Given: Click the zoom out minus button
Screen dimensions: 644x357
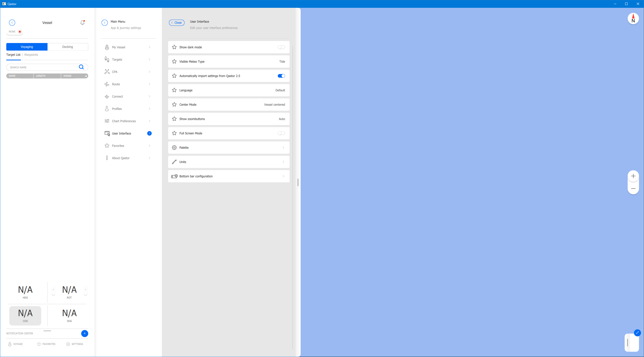Looking at the screenshot, I should click(633, 188).
